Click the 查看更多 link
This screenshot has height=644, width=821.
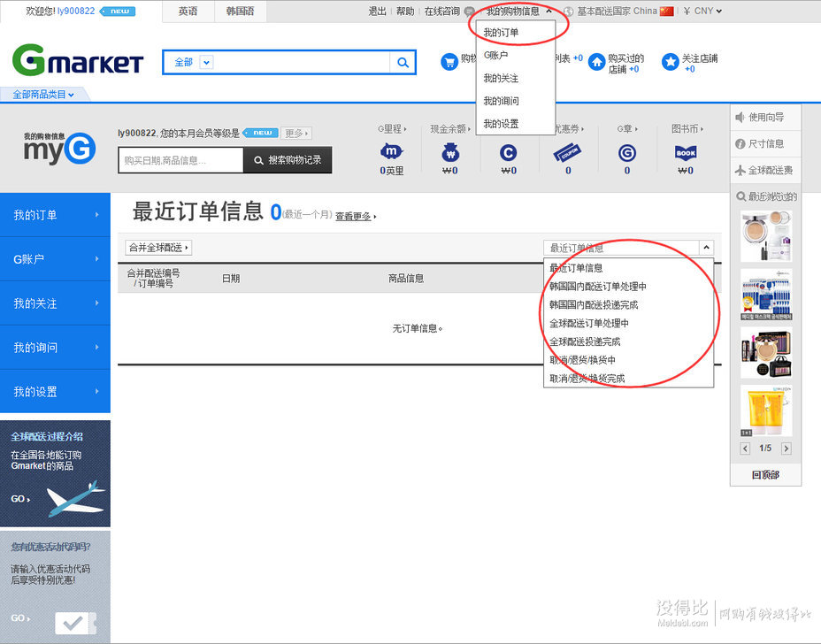353,216
